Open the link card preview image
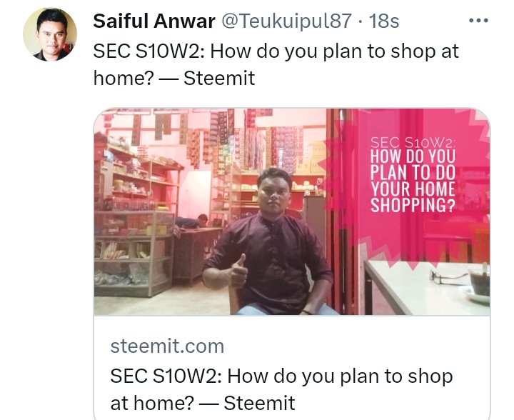Viewport: 514px width, 420px height. (292, 211)
